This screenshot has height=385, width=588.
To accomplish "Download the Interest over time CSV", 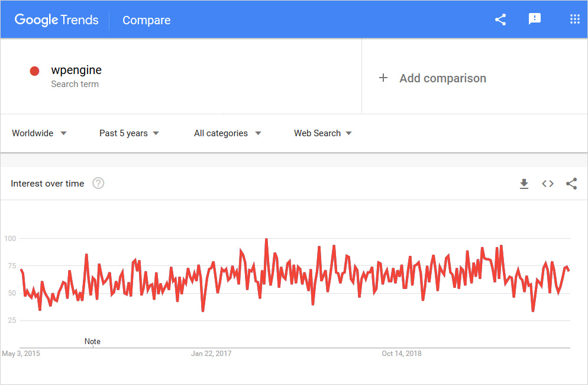I will 524,184.
